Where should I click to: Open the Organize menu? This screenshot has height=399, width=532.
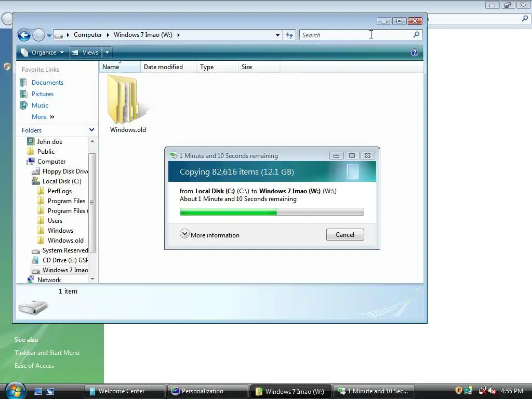(x=43, y=52)
